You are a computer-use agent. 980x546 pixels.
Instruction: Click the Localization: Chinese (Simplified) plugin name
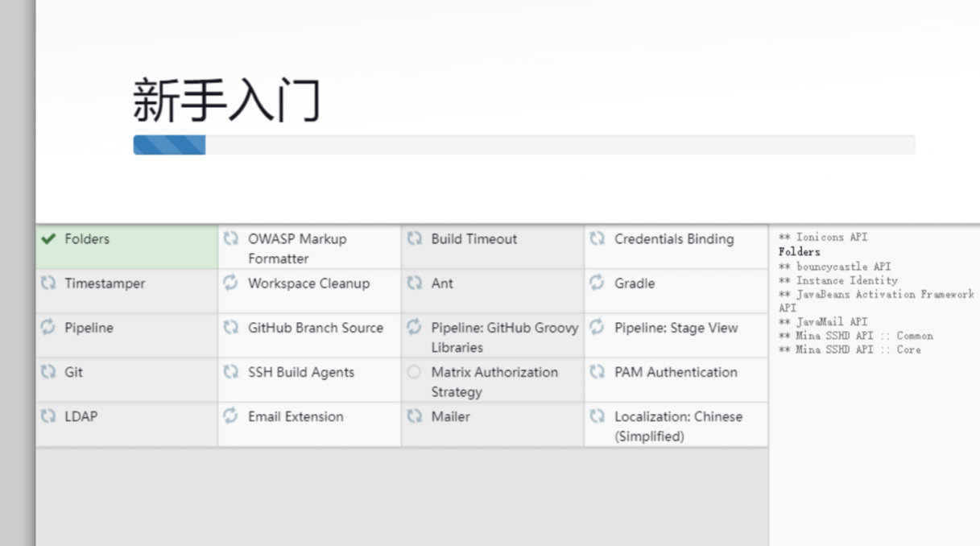click(x=679, y=426)
